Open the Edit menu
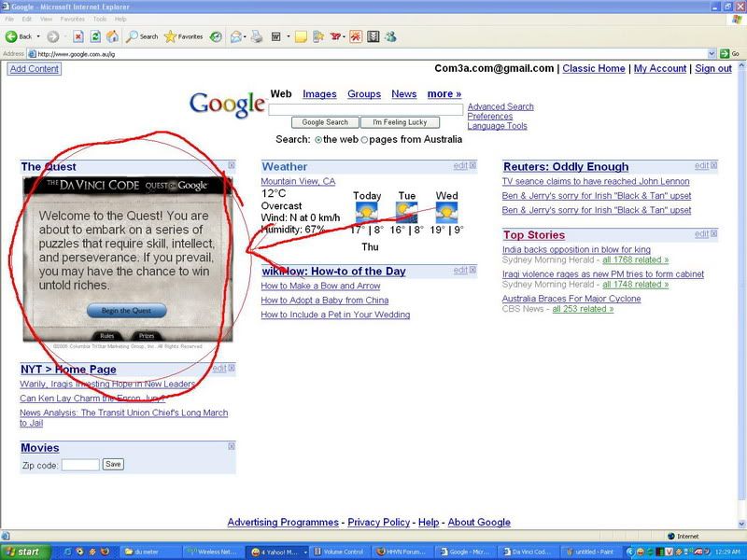747x560 pixels. (x=27, y=19)
